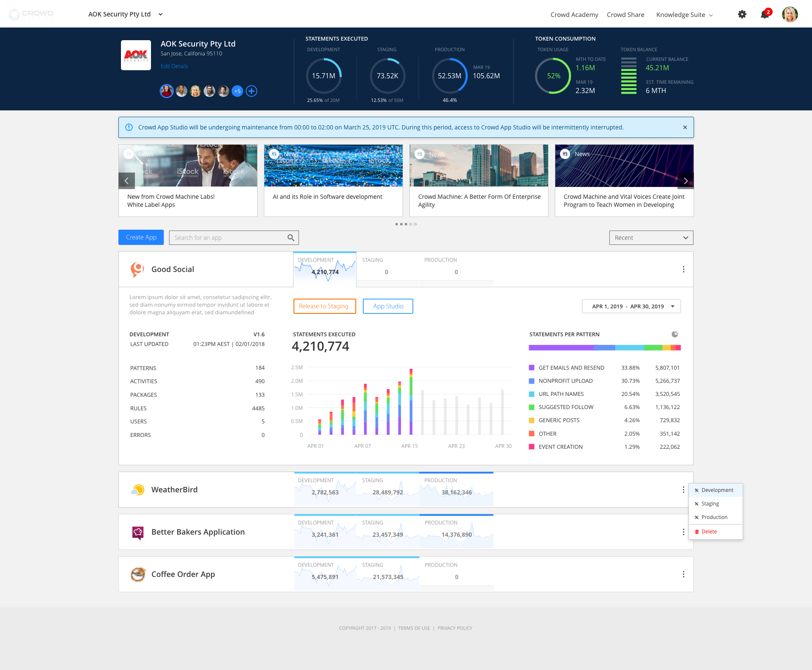Select Staging in the context menu
812x670 pixels.
pos(716,504)
